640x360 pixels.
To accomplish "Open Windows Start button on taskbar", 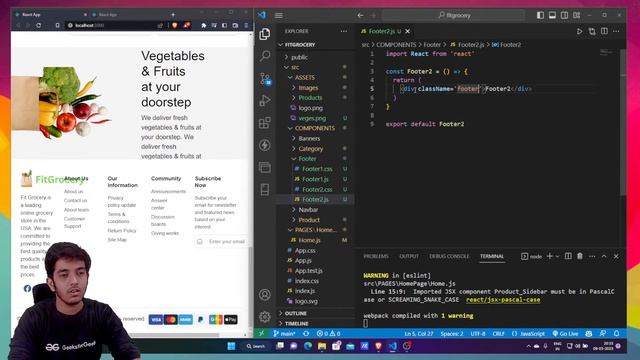I will pyautogui.click(x=231, y=346).
